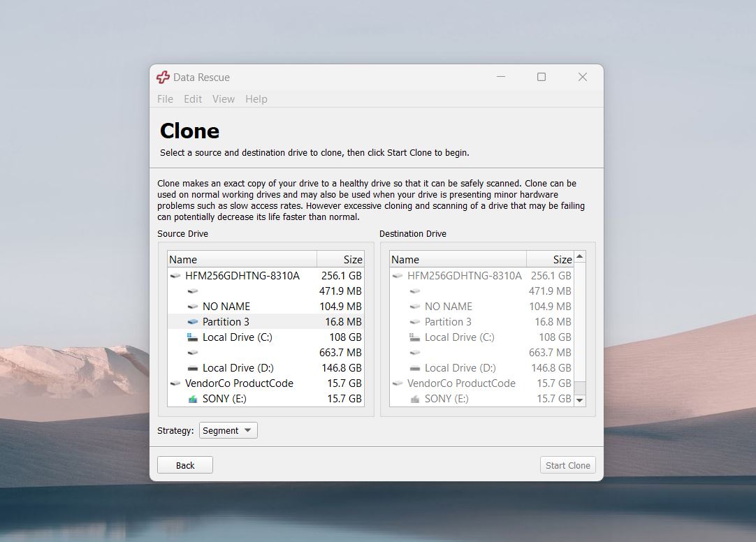Viewport: 756px width, 542px height.
Task: Click unnamed 471.9 MB partition icon in Destination
Action: tap(415, 291)
